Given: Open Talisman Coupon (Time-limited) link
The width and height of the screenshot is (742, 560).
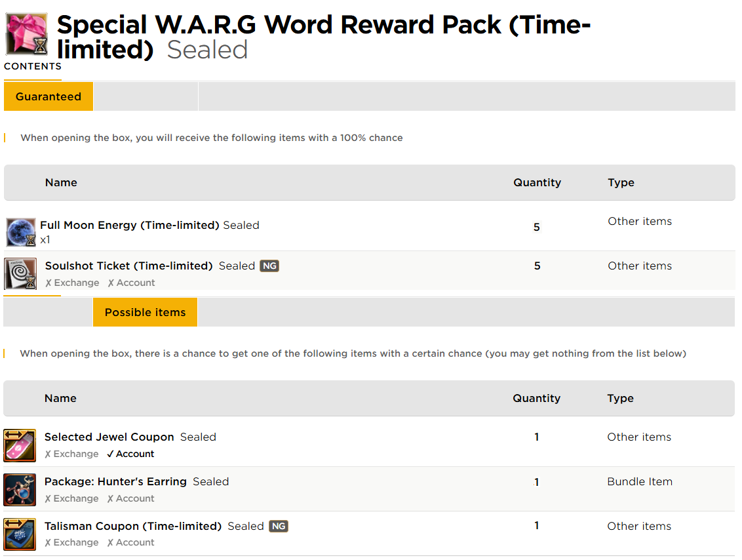Looking at the screenshot, I should 133,526.
